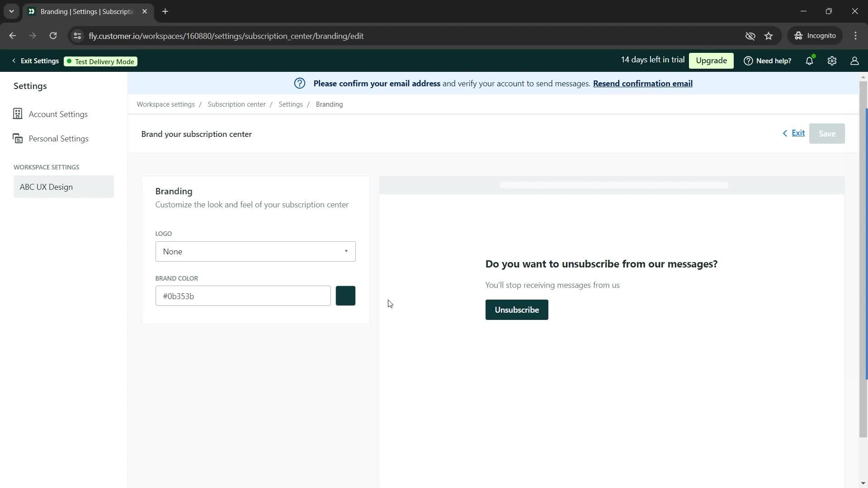Click the reload page icon

pos(54,36)
